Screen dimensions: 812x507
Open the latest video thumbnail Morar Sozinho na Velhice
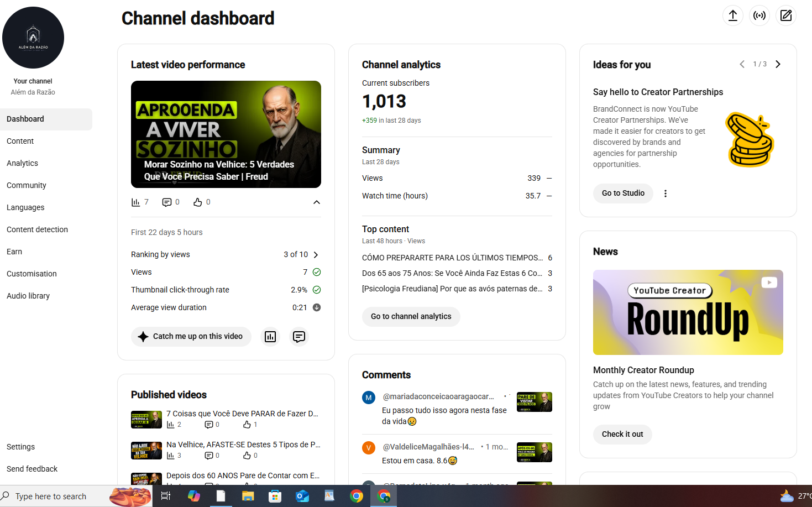pyautogui.click(x=226, y=134)
